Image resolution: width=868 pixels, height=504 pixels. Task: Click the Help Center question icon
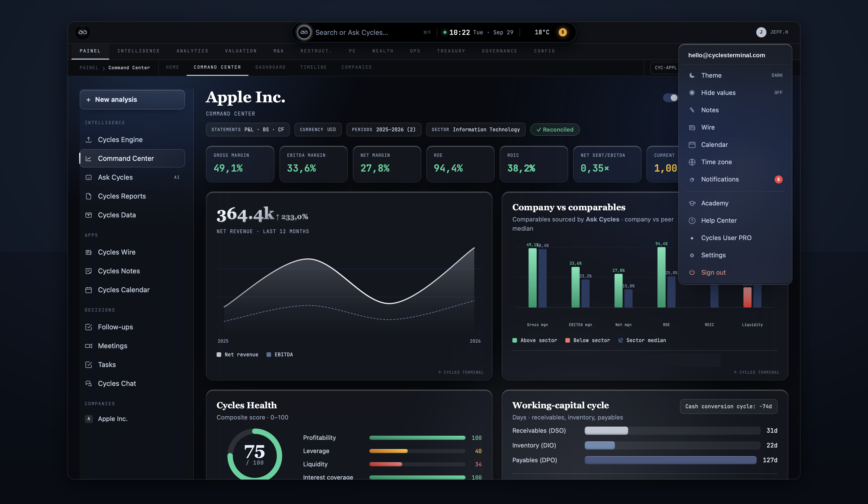coord(692,220)
